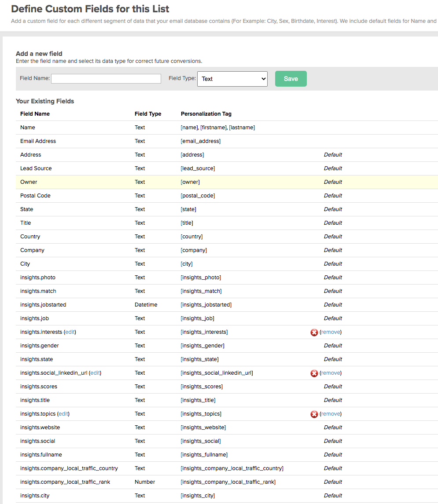Viewport: 438px width, 504px height.
Task: Click the green Save button
Action: [x=291, y=79]
